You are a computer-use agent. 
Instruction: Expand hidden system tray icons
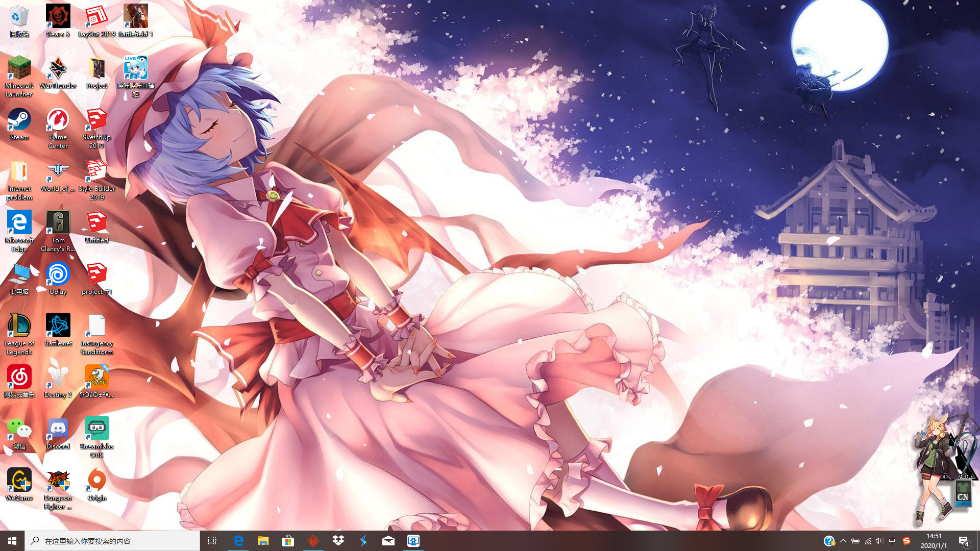click(844, 541)
